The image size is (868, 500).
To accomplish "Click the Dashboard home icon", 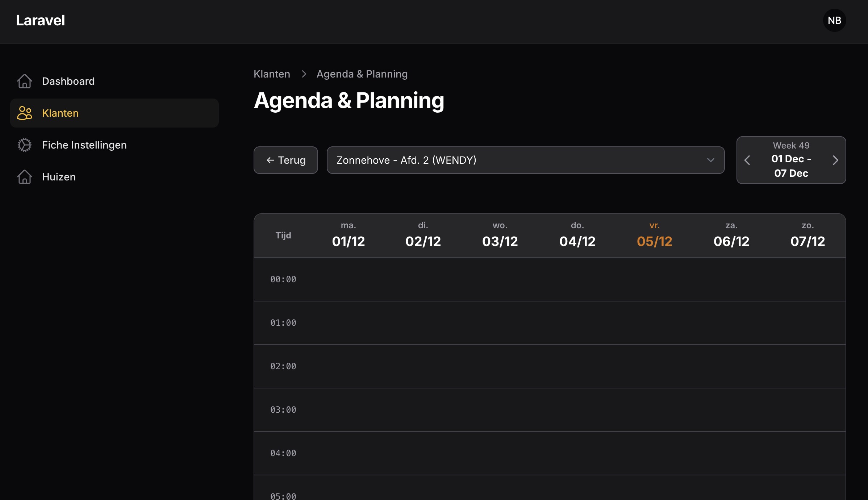I will click(24, 81).
